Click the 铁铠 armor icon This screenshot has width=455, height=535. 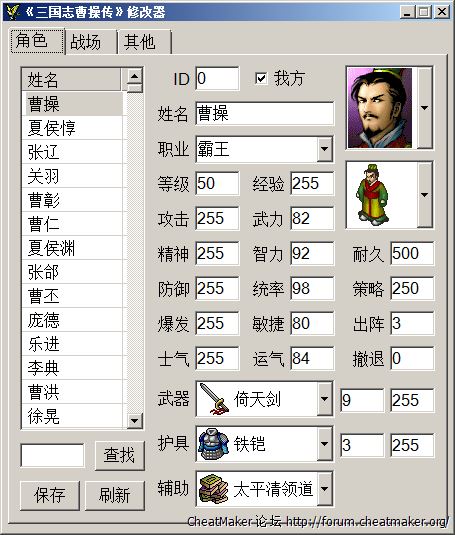point(214,444)
